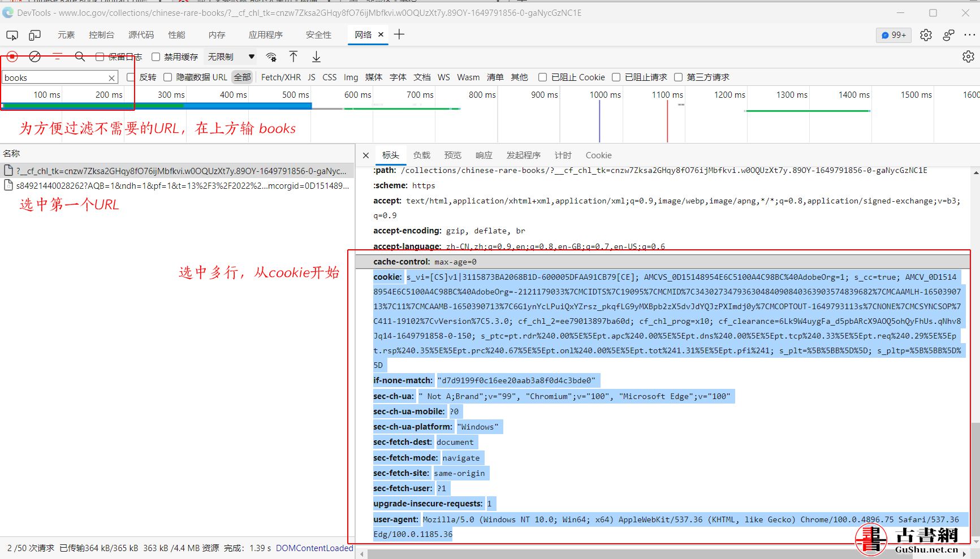Screen dimensions: 980x559
Task: Open network panel settings gear
Action: pos(968,57)
